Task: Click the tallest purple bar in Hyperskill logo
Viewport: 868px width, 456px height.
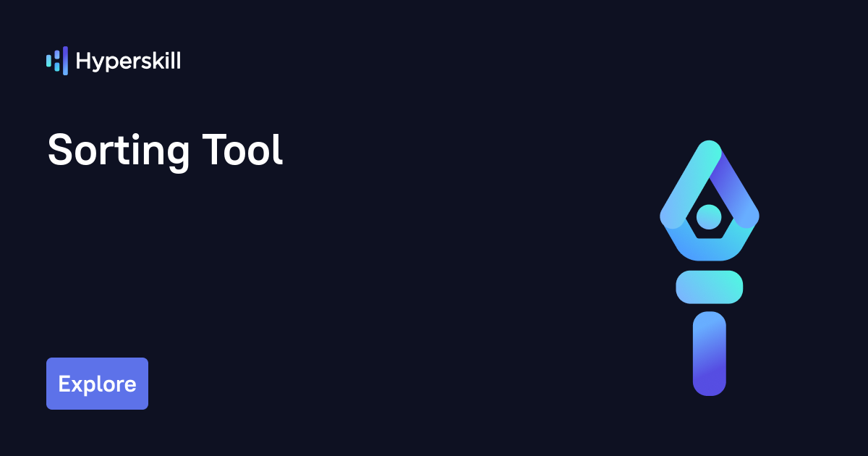Action: [x=65, y=61]
